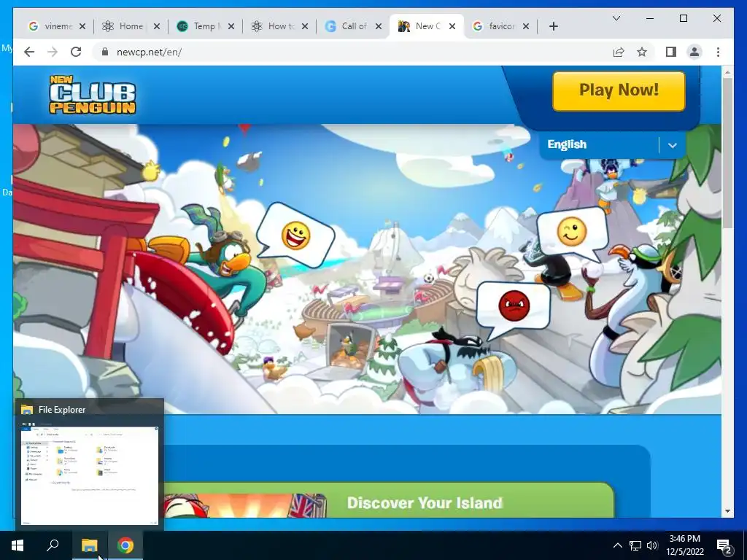The image size is (747, 560).
Task: Open the notification center icon
Action: pyautogui.click(x=724, y=545)
